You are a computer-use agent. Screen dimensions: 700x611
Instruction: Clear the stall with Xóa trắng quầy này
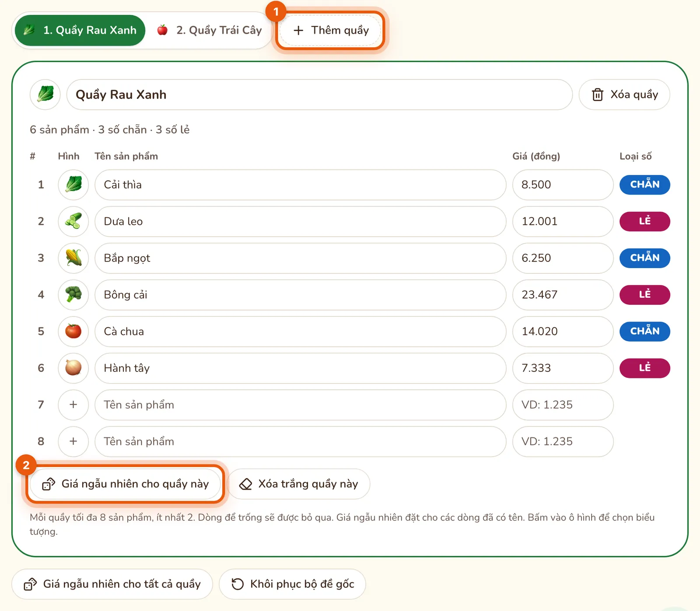click(299, 484)
